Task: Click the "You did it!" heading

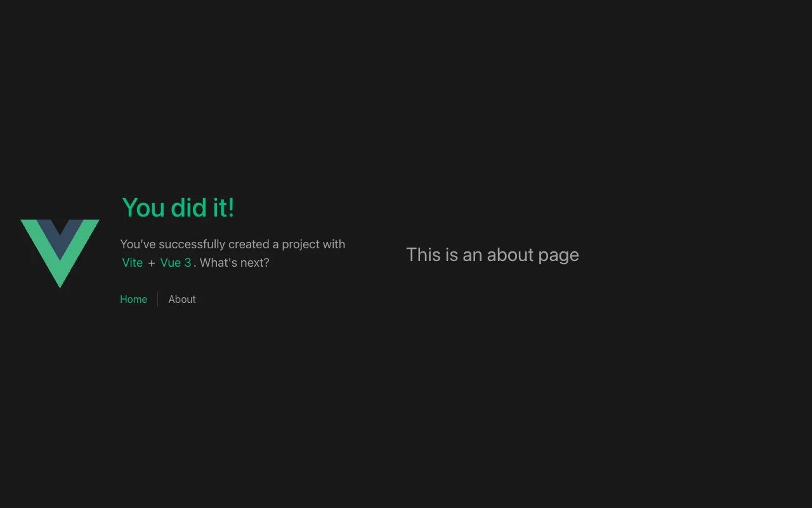Action: point(178,208)
